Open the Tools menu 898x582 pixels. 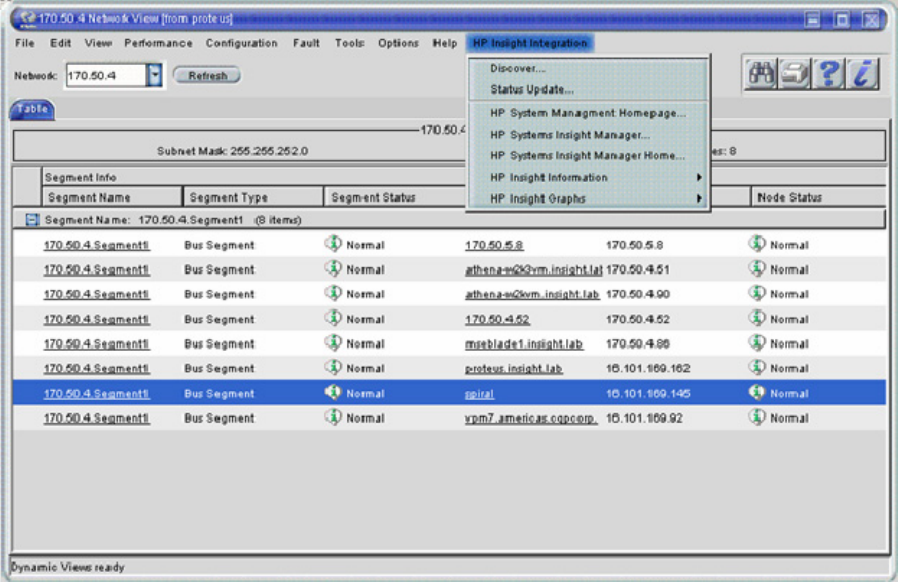pyautogui.click(x=349, y=43)
